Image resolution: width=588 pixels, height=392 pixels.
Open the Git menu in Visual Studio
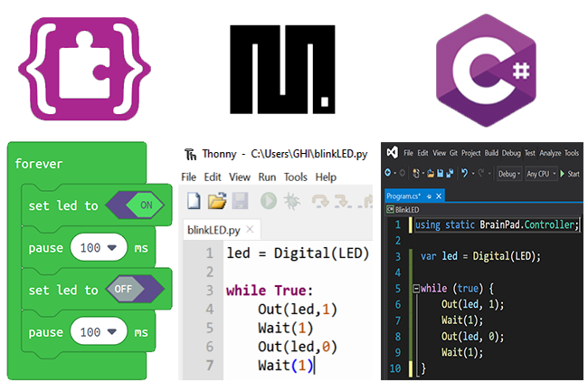pyautogui.click(x=453, y=153)
